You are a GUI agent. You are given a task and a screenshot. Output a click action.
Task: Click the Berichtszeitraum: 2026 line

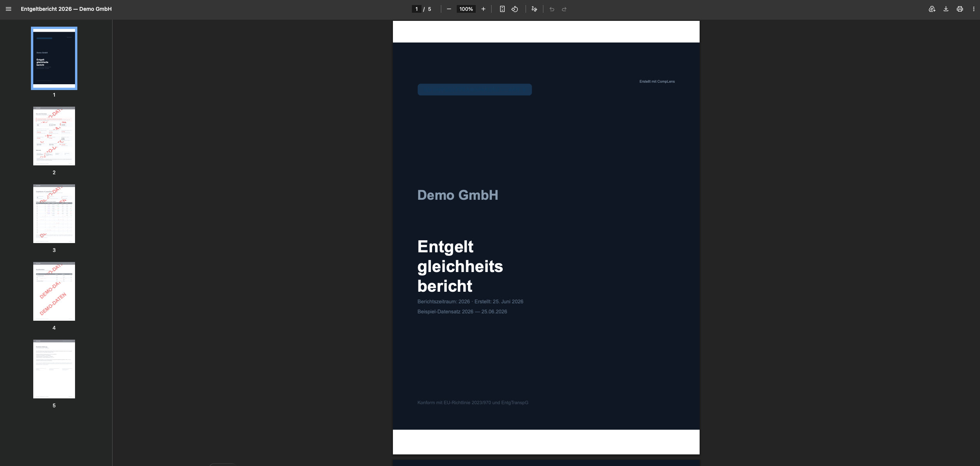470,301
